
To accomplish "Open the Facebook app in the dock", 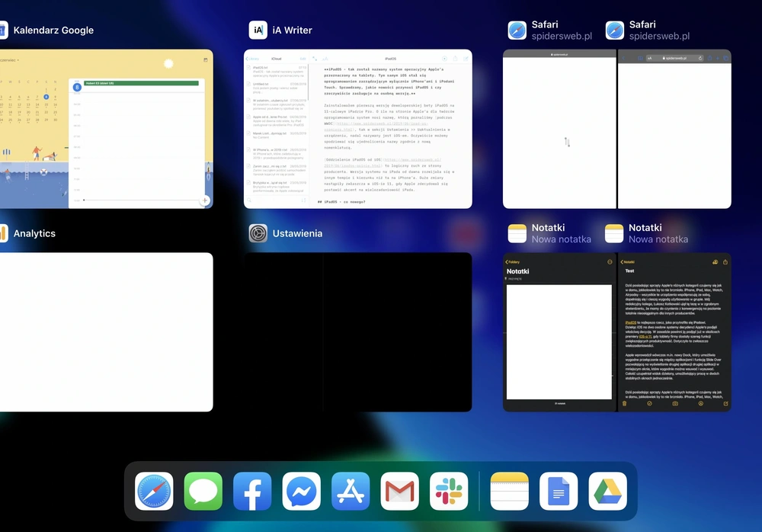I will point(252,491).
